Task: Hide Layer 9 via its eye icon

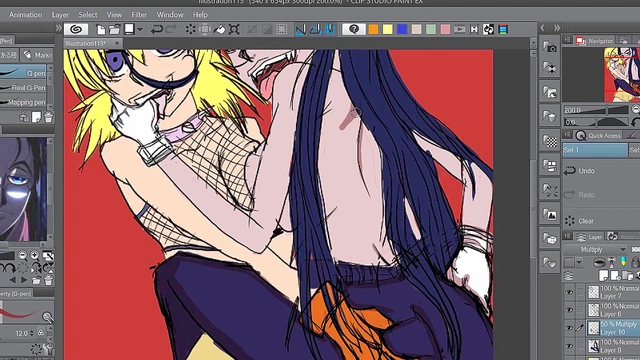Action: point(569,346)
